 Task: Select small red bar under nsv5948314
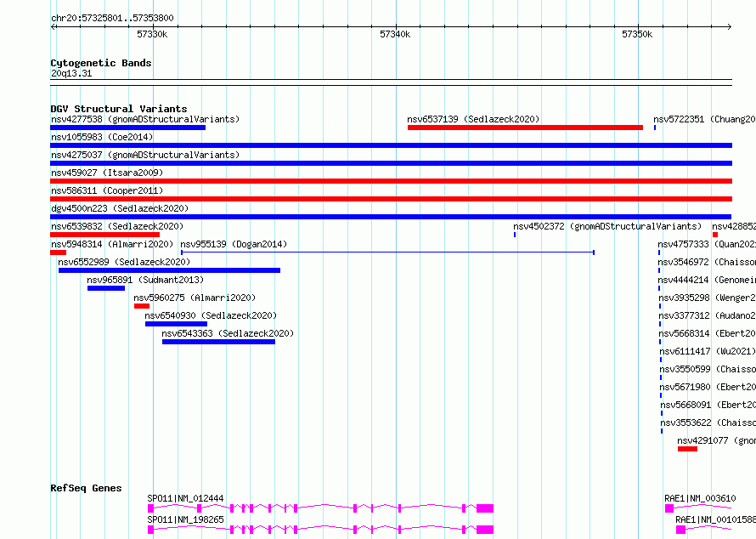59,252
